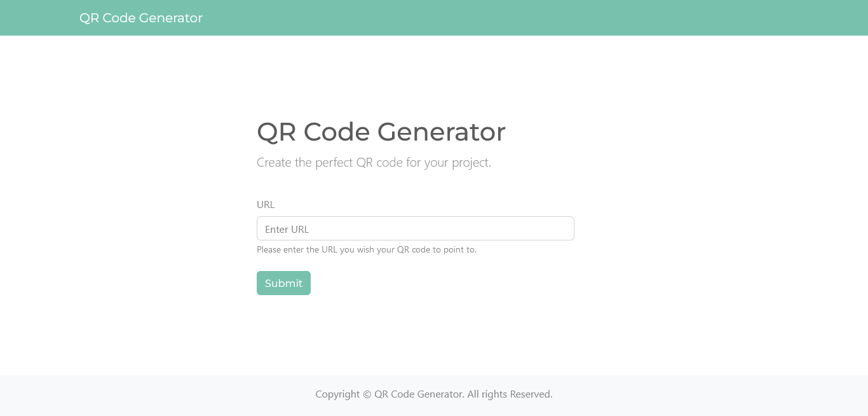Click the teal navigation bar at top
The height and width of the screenshot is (416, 868).
click(x=434, y=18)
